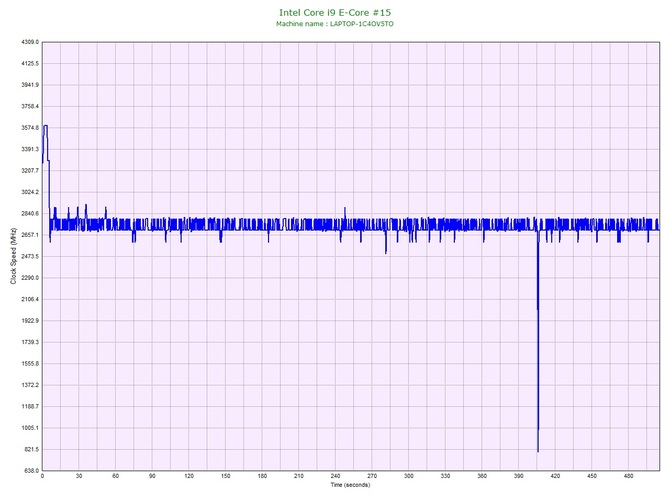Click the 30 second mark on x-axis
670x502 pixels.
click(x=79, y=477)
